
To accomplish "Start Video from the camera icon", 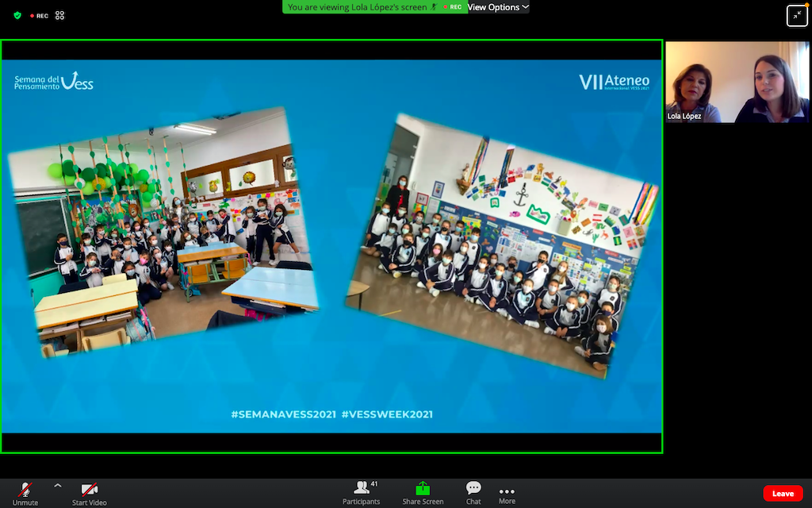I will [90, 492].
